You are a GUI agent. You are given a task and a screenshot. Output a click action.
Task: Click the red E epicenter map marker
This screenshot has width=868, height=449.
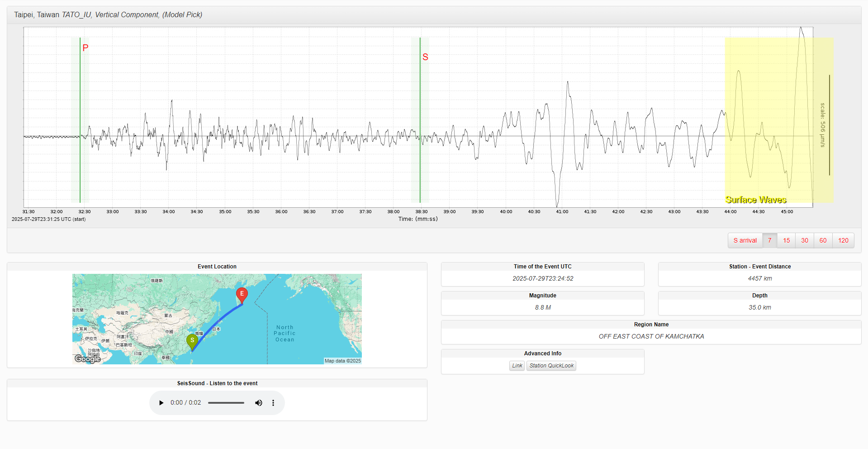tap(242, 295)
